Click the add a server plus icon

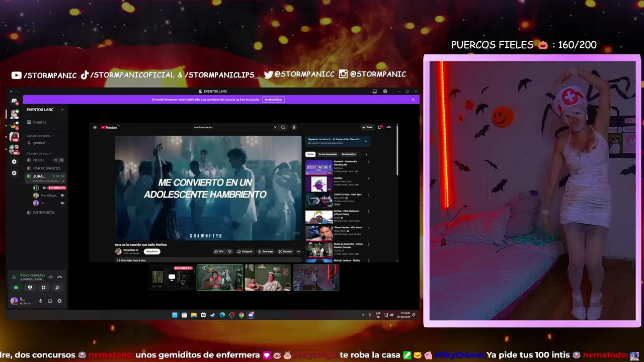tap(14, 161)
